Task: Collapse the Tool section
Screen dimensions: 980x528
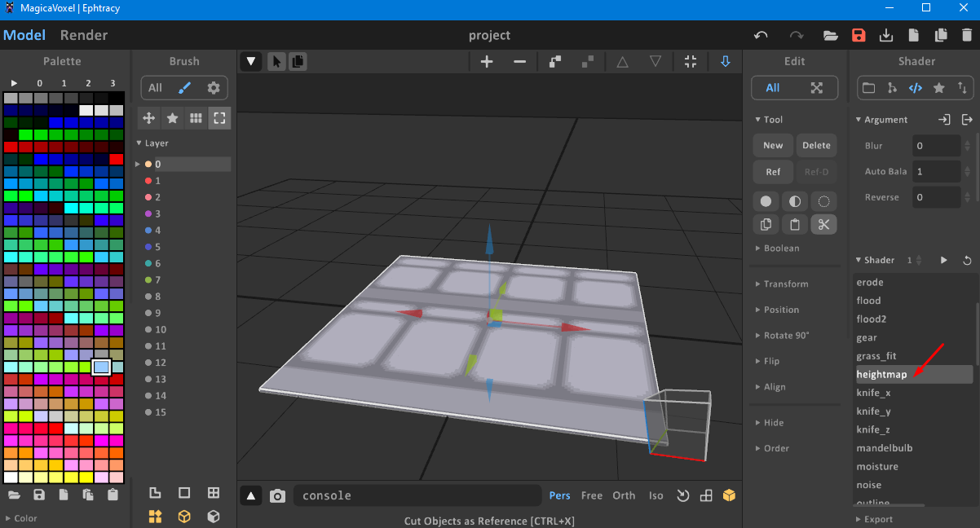Action: point(769,120)
